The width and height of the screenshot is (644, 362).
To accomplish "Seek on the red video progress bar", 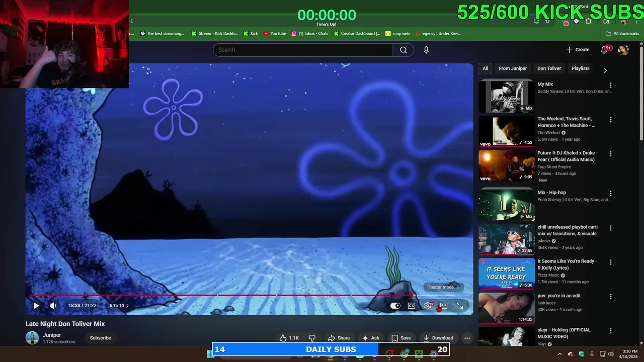I will (221, 295).
